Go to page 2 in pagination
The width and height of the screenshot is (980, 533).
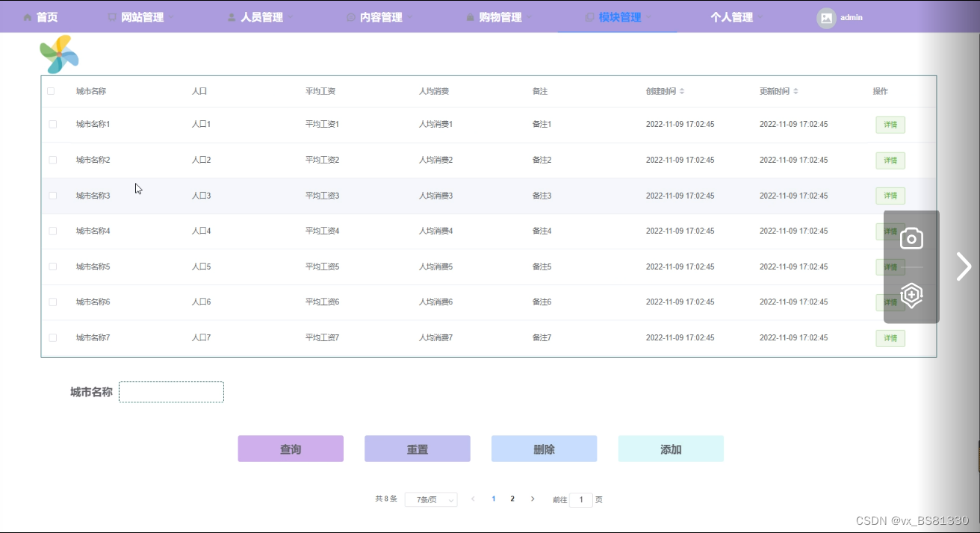coord(512,499)
